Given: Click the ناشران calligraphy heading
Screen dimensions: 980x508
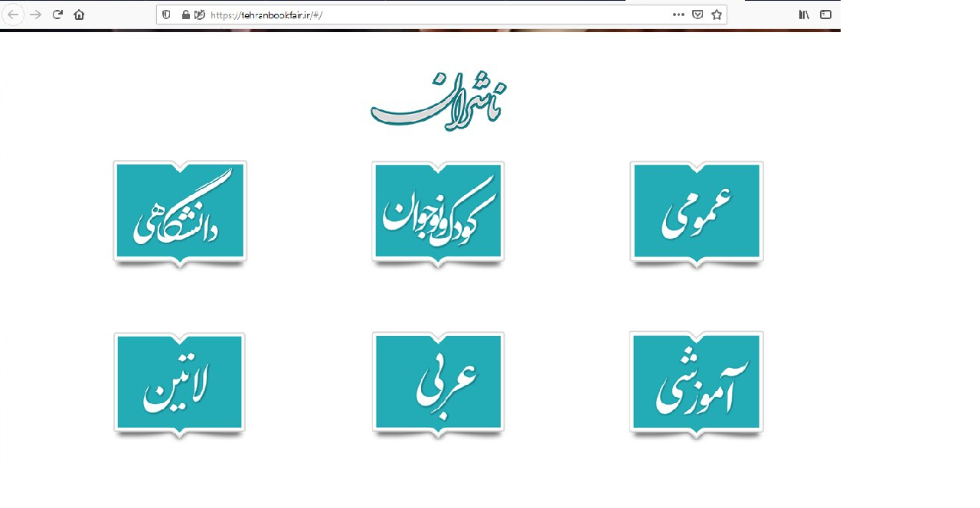Looking at the screenshot, I should coord(438,102).
